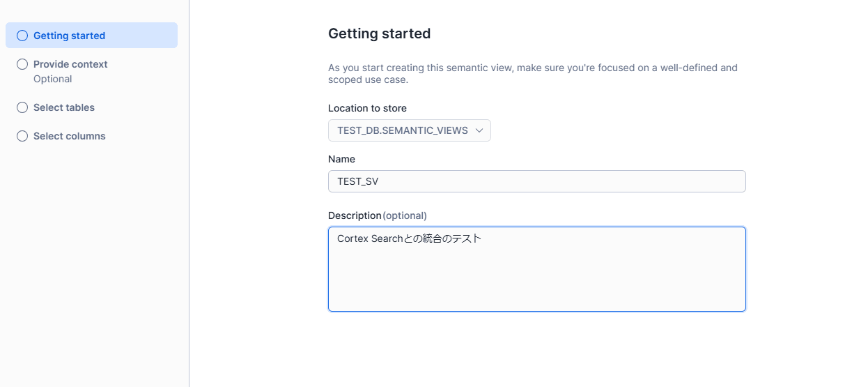Click the Description field label
The width and height of the screenshot is (868, 387).
355,215
